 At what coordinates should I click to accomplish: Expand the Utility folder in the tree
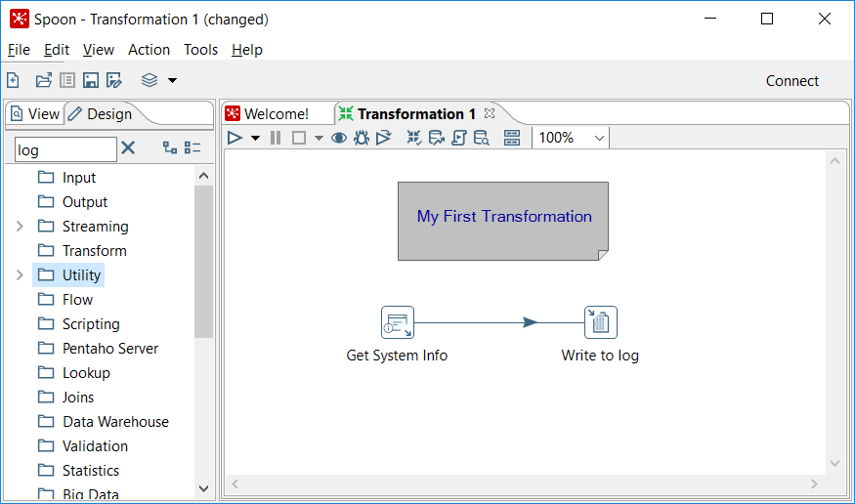20,275
